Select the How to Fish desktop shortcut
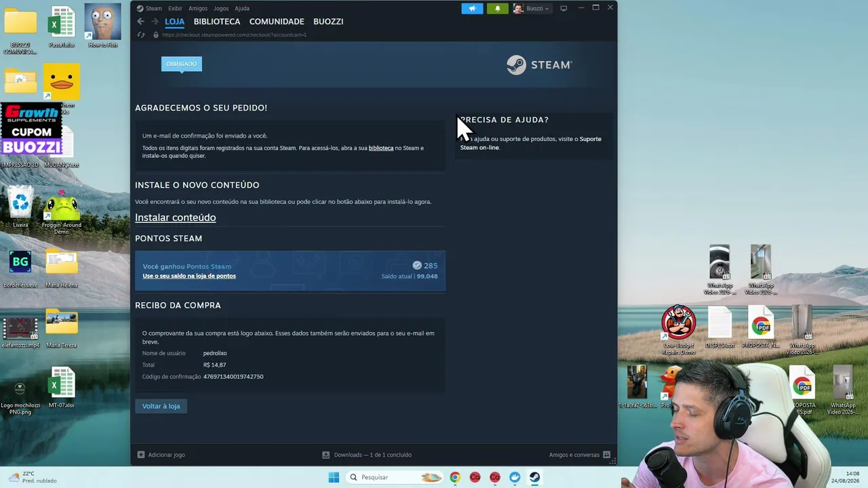The image size is (868, 488). [x=102, y=26]
